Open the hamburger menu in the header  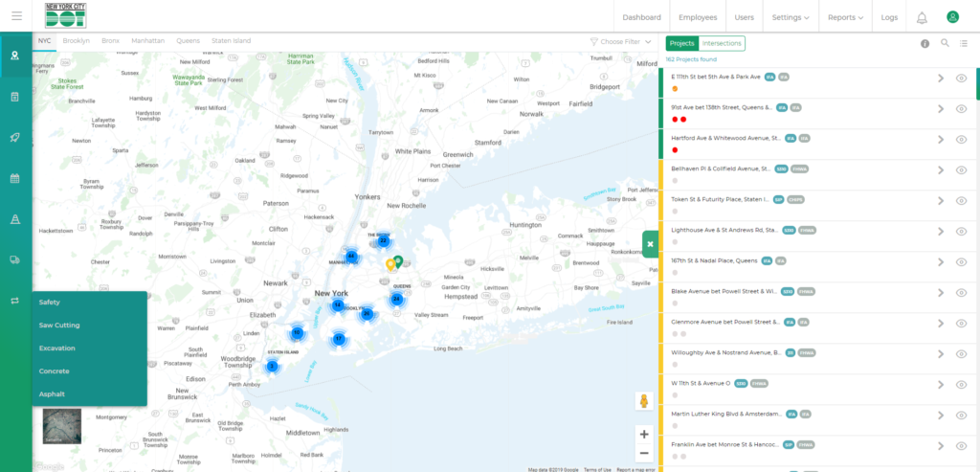click(x=16, y=16)
